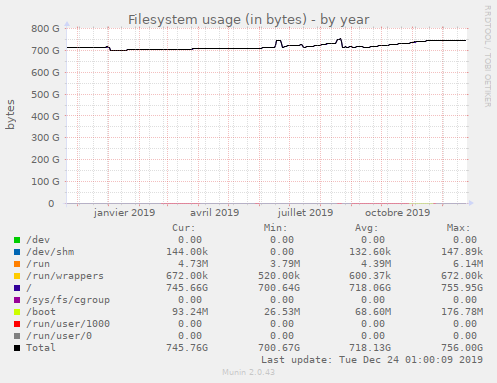Click the graph title 'Filesystem usage (in bytes) - by year'
The width and height of the screenshot is (497, 383).
point(249,20)
